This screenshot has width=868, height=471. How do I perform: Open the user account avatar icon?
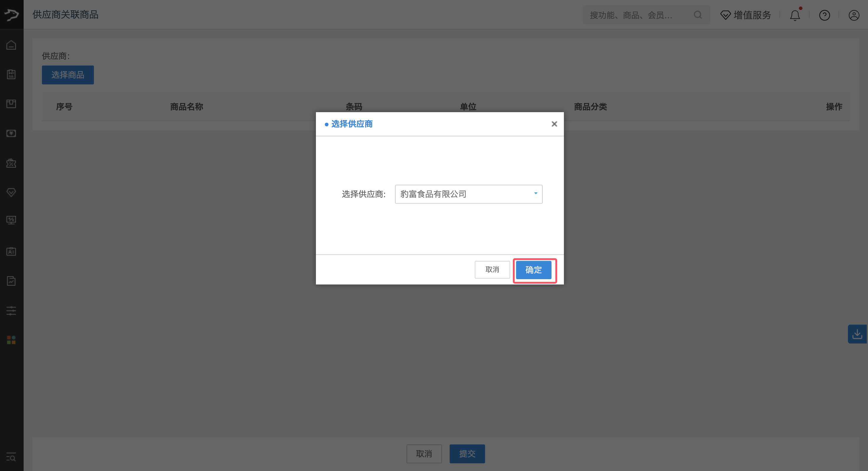(854, 15)
